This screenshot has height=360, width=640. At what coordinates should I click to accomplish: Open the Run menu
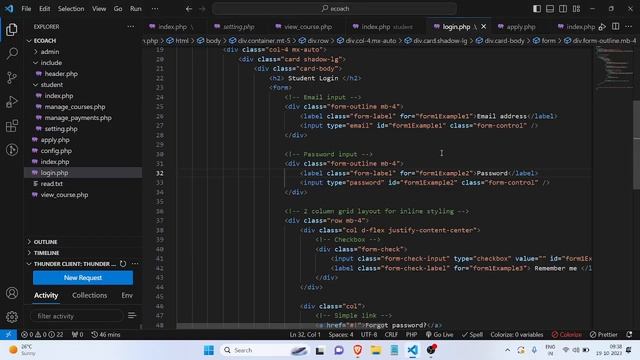coord(136,9)
